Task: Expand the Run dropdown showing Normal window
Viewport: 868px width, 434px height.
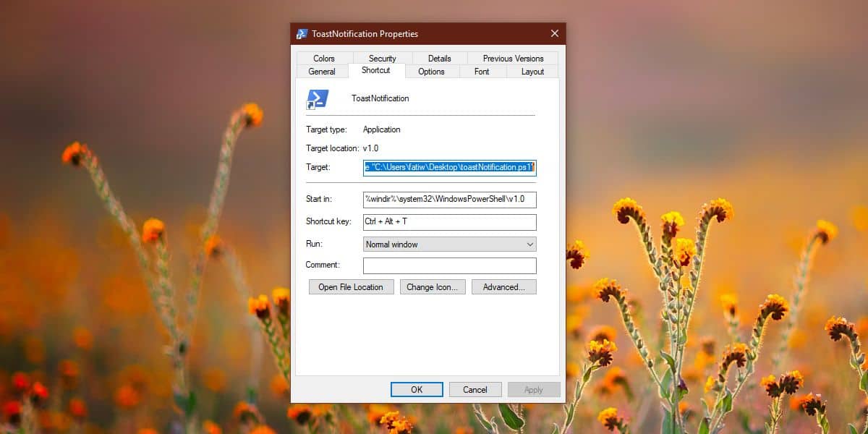Action: pos(450,244)
